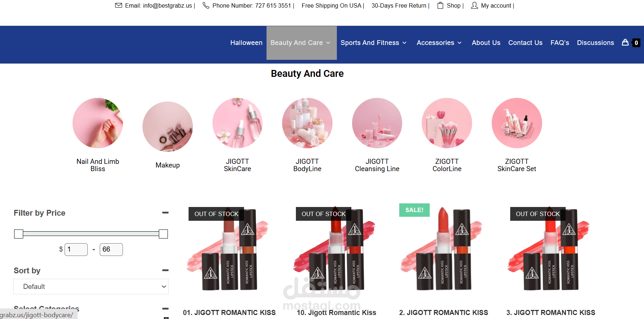Click the 2. JIGOTT ROMANTIC KISS title
644x319 pixels.
coord(443,312)
